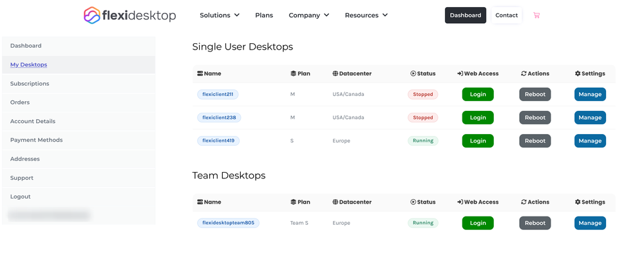Click the flexidesktop logo
This screenshot has width=644, height=259.
tap(130, 15)
